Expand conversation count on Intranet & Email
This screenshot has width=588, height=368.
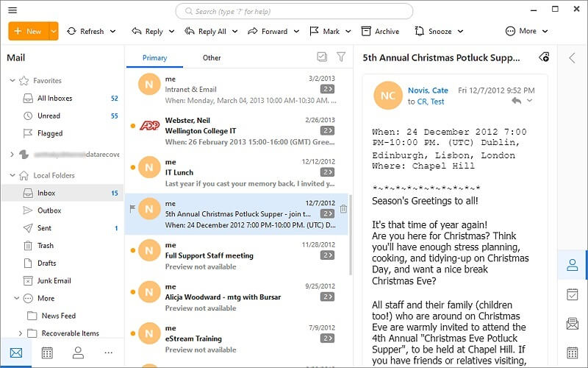pyautogui.click(x=327, y=89)
